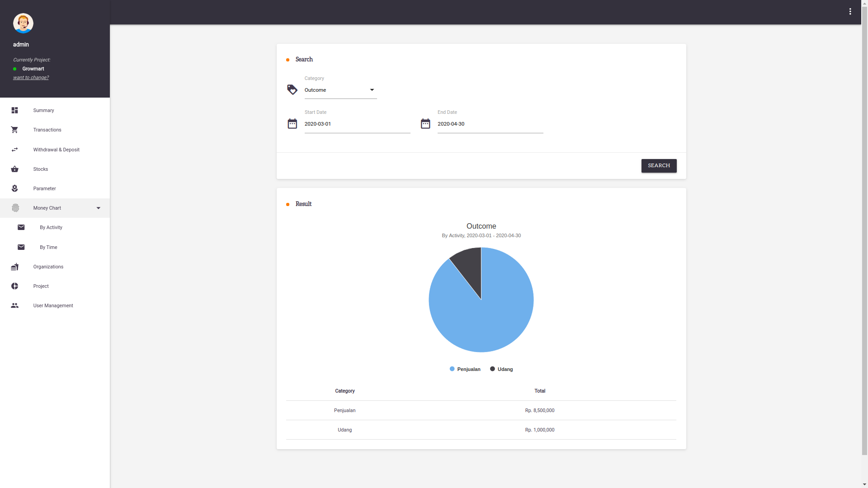Click the Stocks basket icon
The image size is (868, 488).
coord(14,169)
